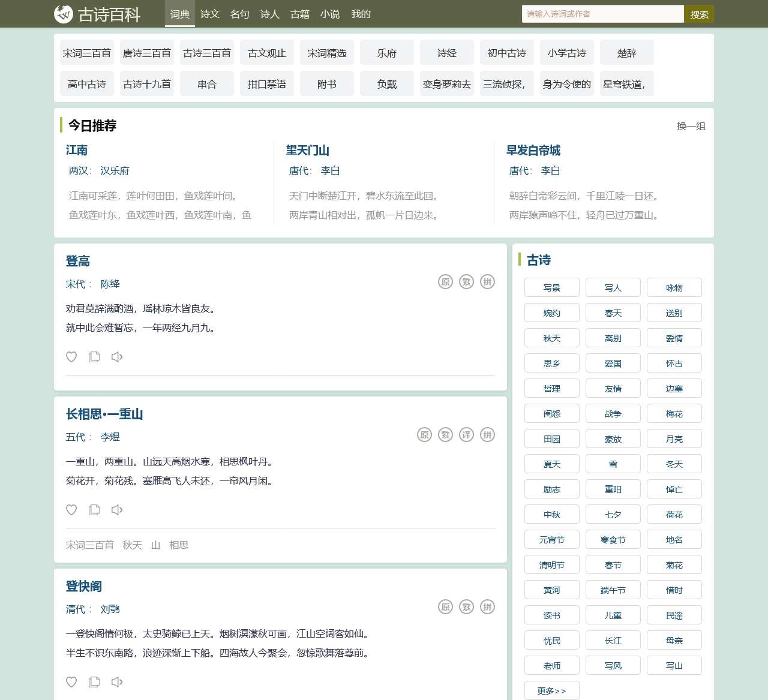Open the 小说 tab
The image size is (768, 700).
(x=330, y=14)
